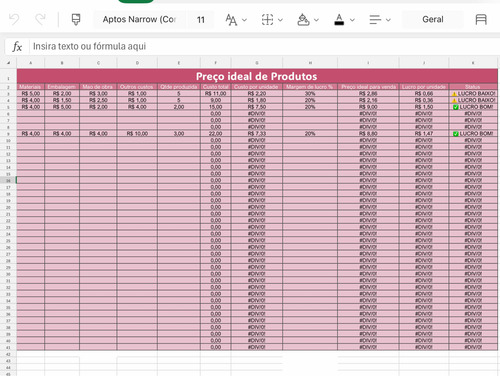Select the cell containing 15,00

216,107
